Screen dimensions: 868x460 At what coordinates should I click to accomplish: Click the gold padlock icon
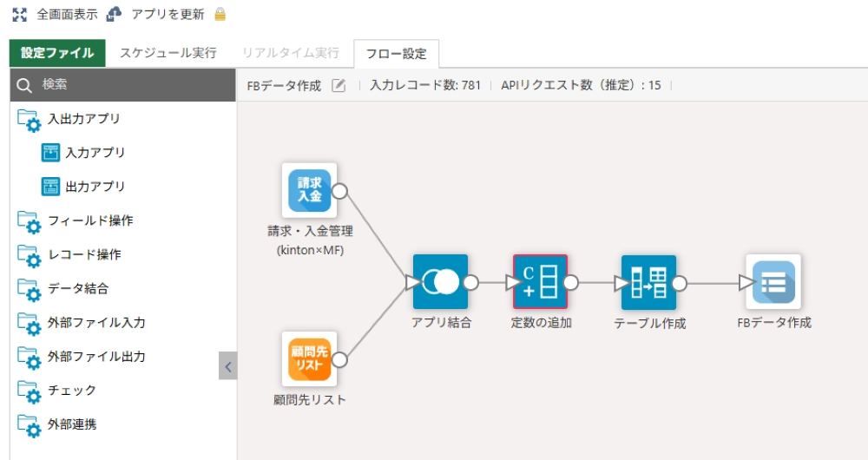tap(220, 14)
